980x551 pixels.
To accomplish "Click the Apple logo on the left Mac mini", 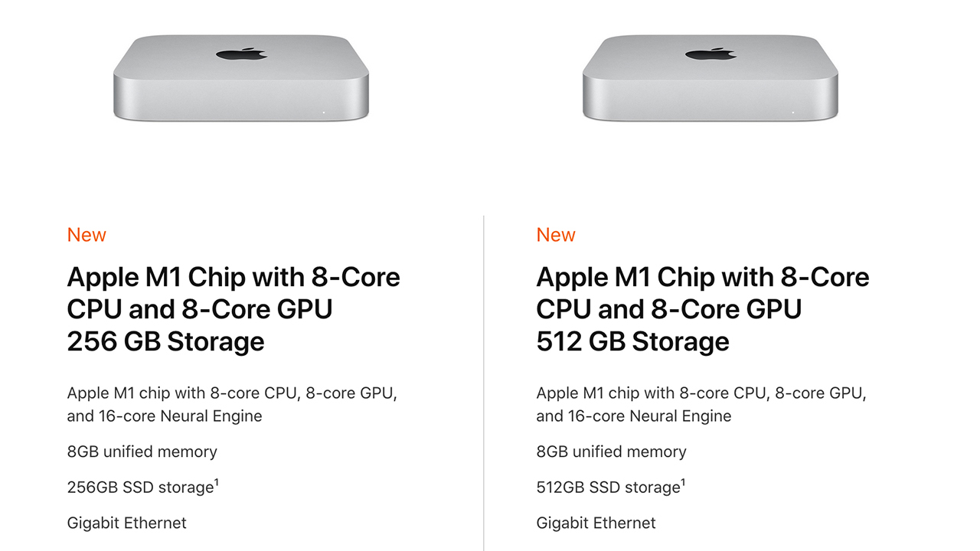I will pos(241,54).
